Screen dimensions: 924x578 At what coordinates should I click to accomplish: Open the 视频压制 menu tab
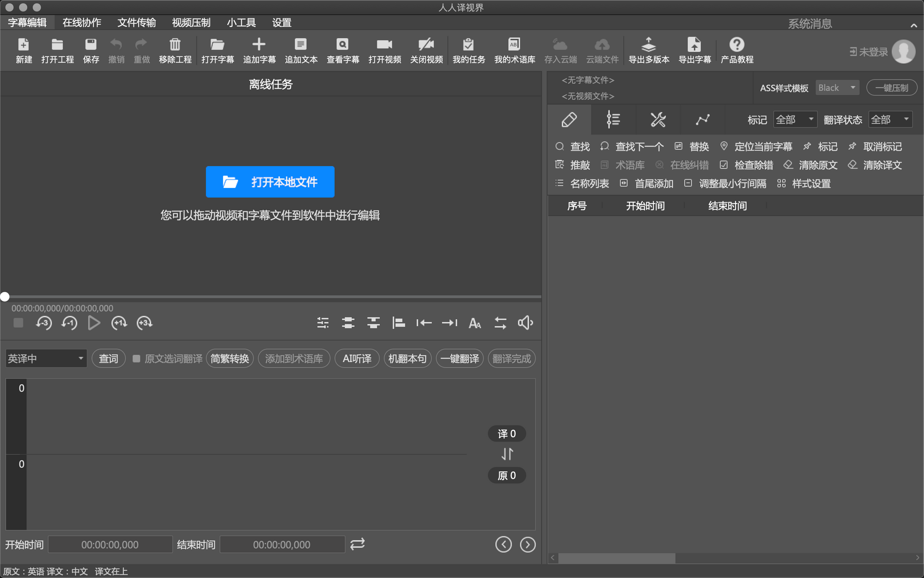tap(191, 23)
